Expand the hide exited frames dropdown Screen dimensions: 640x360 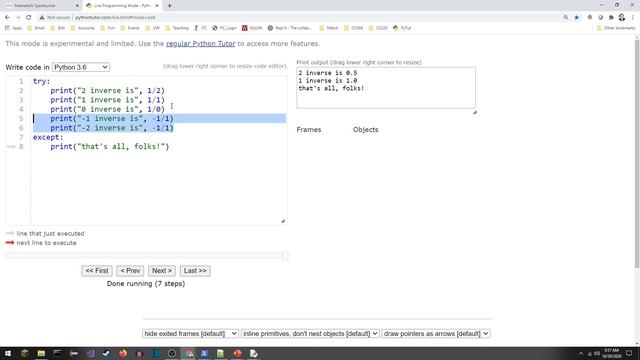190,333
